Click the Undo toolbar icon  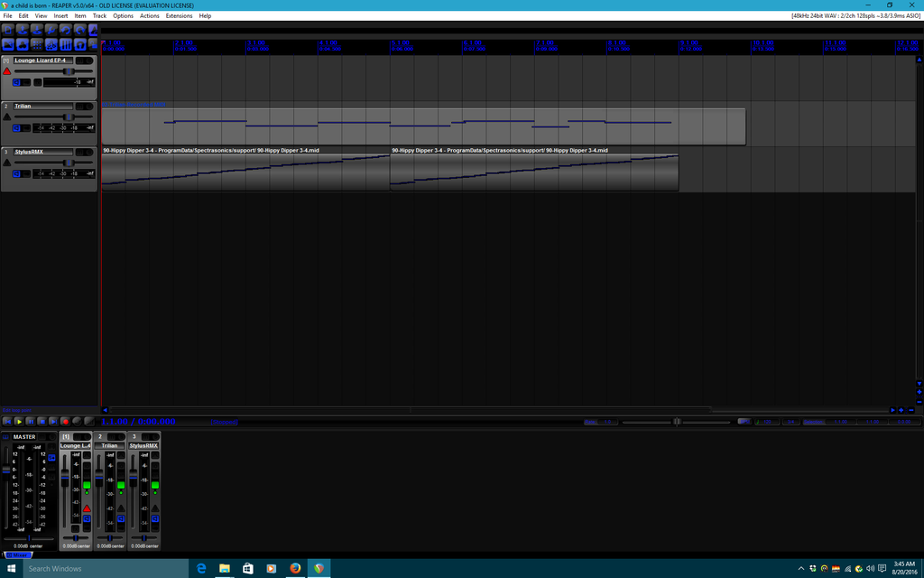click(x=66, y=30)
